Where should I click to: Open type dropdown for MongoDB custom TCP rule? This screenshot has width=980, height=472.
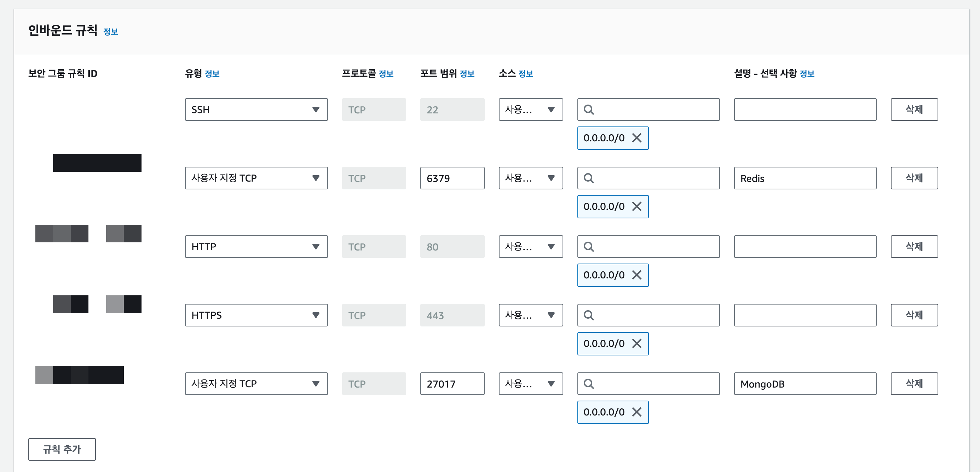coord(256,384)
